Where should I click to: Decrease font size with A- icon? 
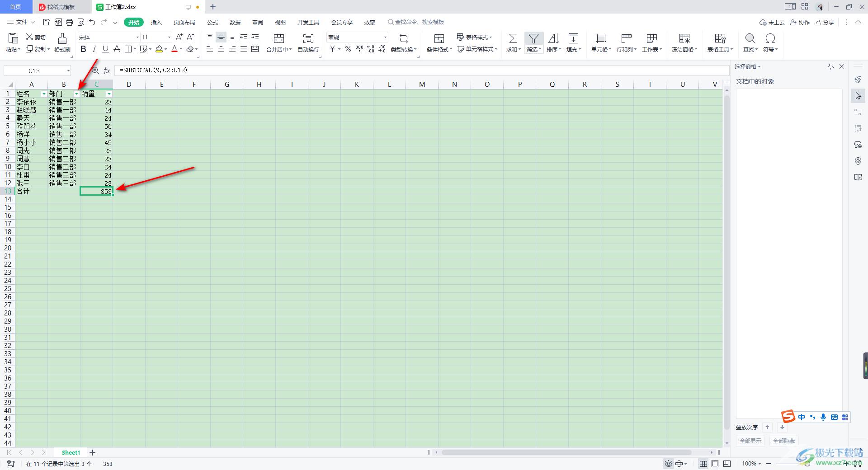tap(190, 37)
